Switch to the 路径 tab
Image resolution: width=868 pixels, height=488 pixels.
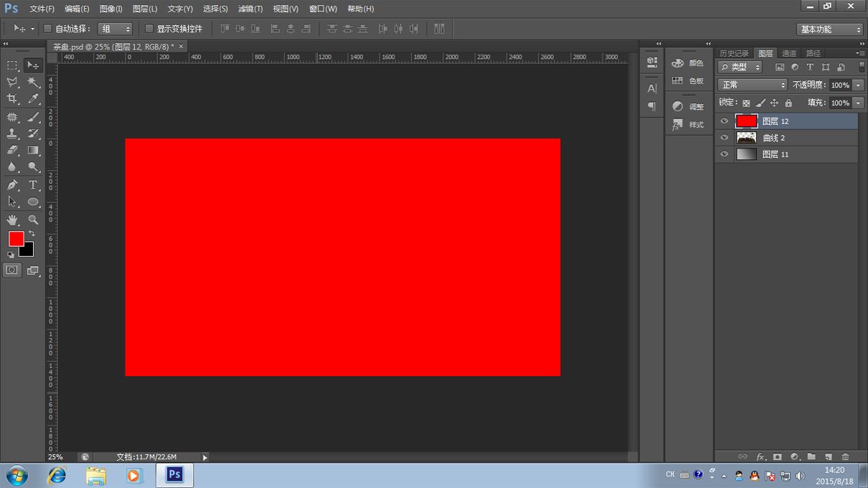[x=813, y=53]
